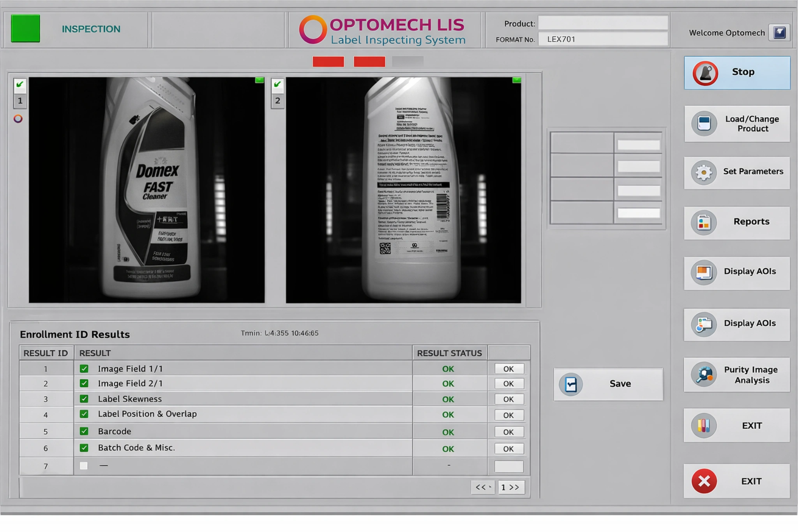Toggle the empty row 7 checkbox
The height and width of the screenshot is (532, 798).
[84, 465]
